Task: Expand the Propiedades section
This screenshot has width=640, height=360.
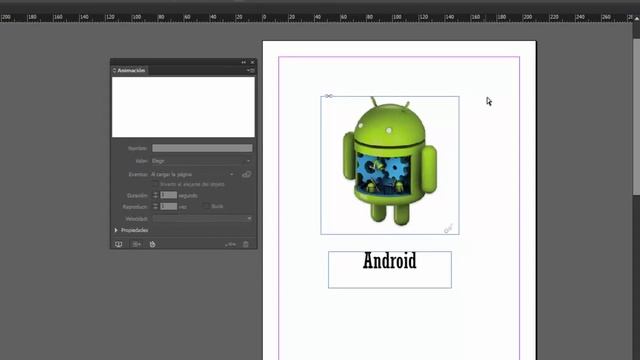Action: click(116, 231)
